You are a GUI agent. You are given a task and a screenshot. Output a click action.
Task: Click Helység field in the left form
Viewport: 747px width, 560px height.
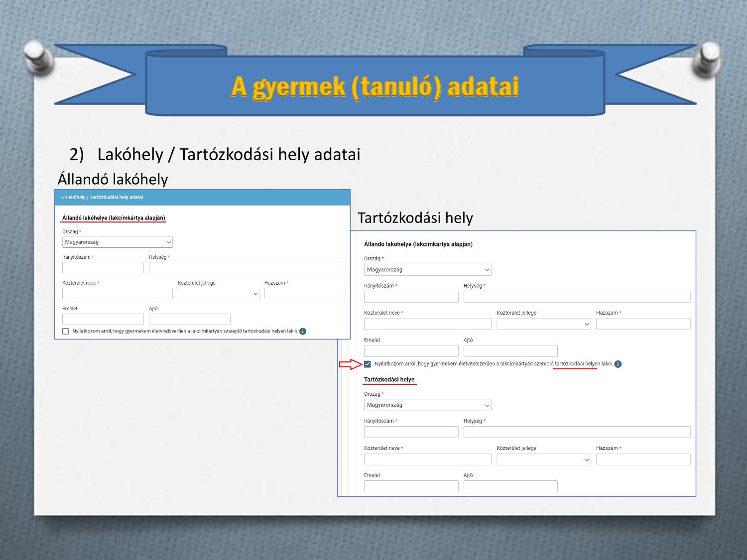pyautogui.click(x=248, y=268)
